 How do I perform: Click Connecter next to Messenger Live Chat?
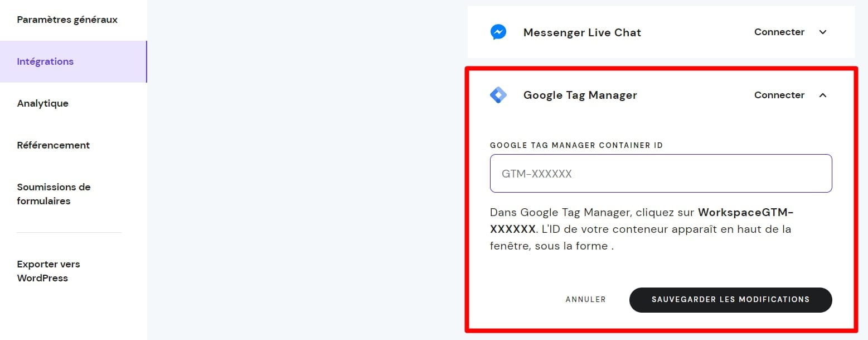779,32
